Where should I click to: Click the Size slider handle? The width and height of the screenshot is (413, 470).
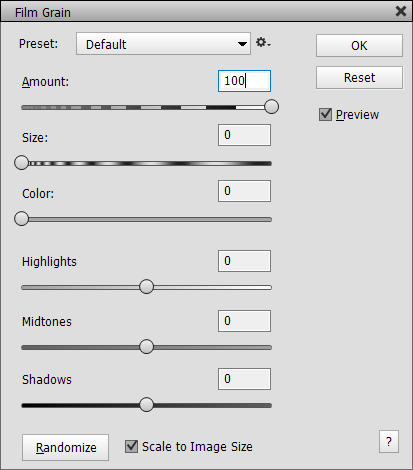(x=22, y=163)
